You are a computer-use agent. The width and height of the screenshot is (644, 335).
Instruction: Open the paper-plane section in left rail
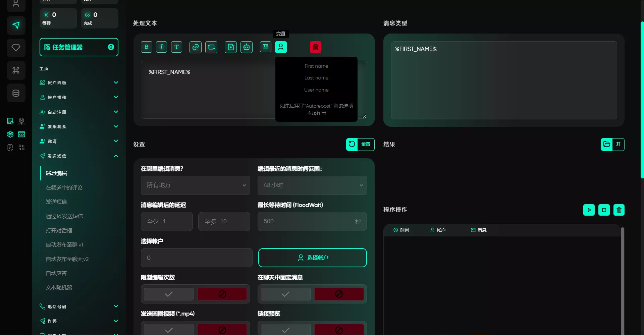(x=16, y=25)
